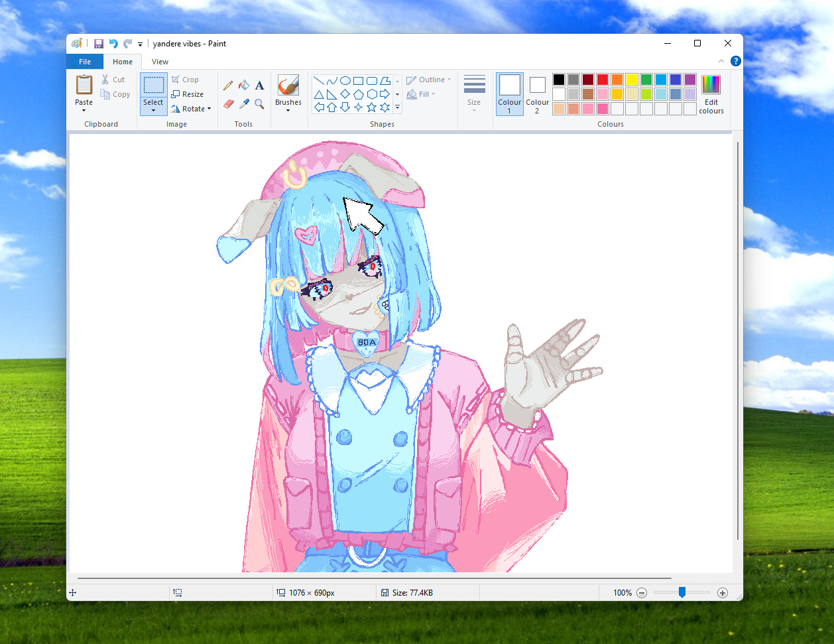The height and width of the screenshot is (644, 834).
Task: Click the Save icon in title bar
Action: (98, 44)
